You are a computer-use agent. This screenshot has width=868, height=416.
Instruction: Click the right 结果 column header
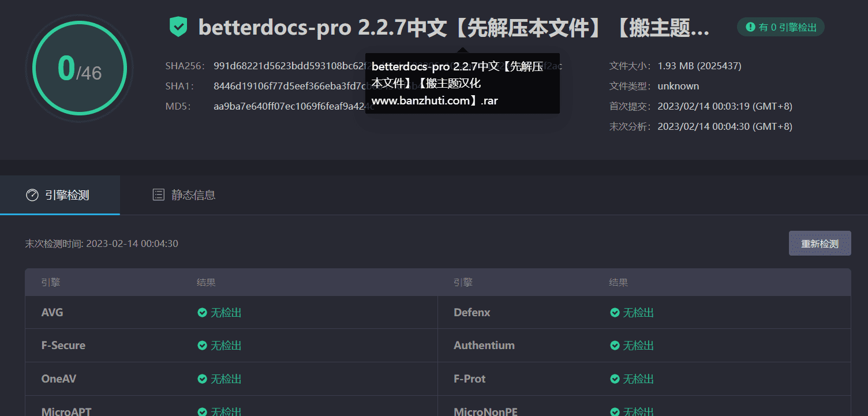click(x=619, y=282)
